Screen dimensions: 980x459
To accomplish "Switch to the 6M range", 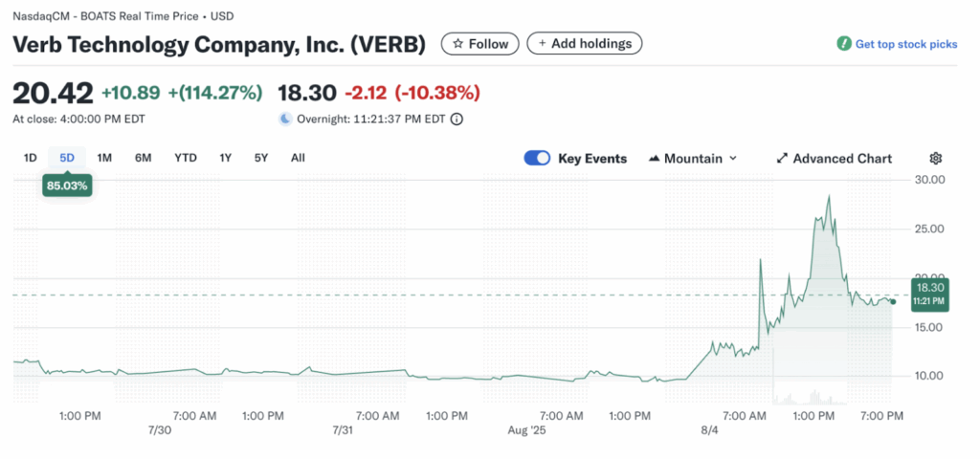I will click(x=143, y=158).
